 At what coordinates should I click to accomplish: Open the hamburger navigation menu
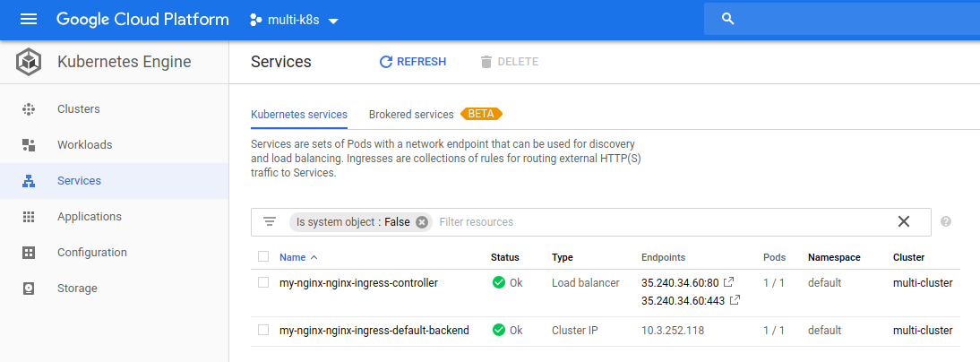[29, 20]
